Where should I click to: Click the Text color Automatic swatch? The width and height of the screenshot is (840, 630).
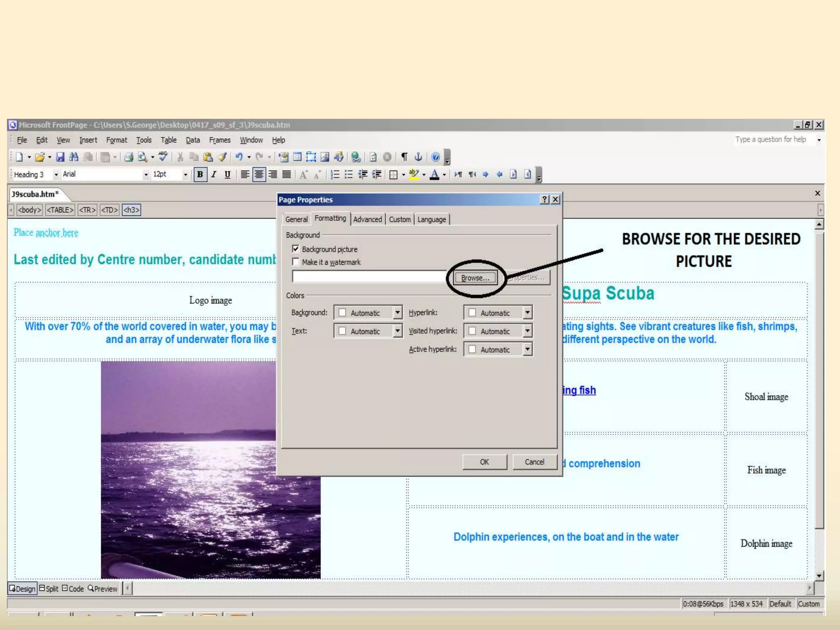click(x=342, y=331)
